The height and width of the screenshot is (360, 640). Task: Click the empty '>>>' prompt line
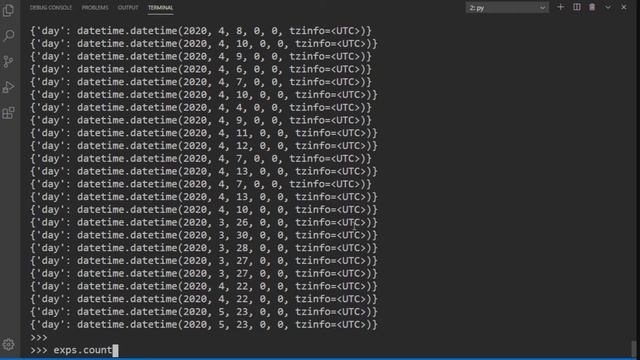coord(39,338)
